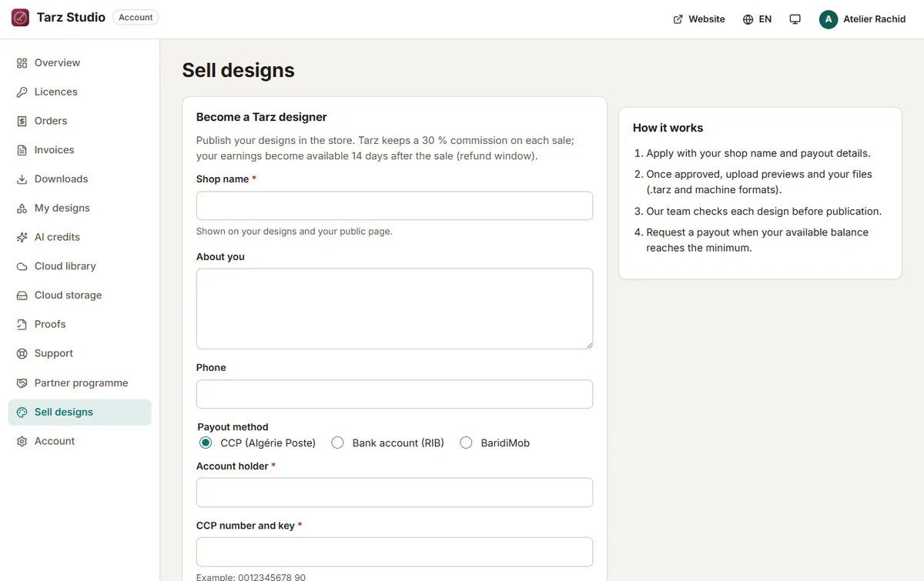Image resolution: width=924 pixels, height=581 pixels.
Task: Go to Cloud storage
Action: (80, 296)
